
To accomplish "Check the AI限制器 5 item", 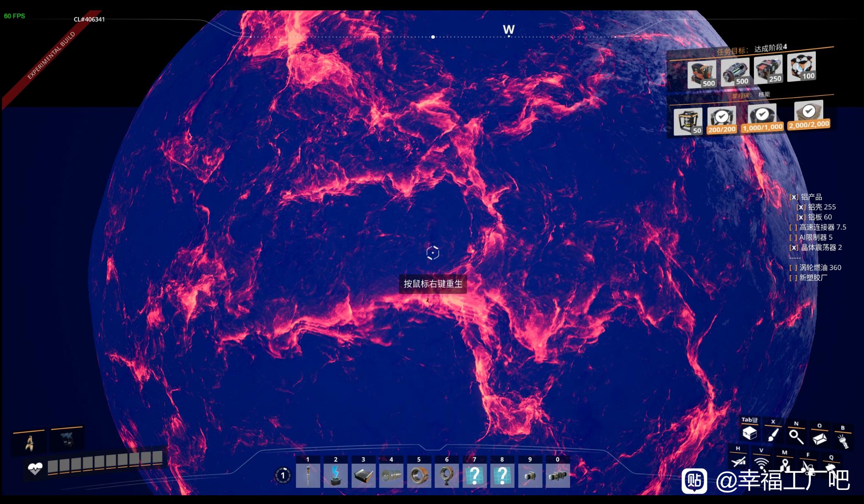I will pyautogui.click(x=793, y=237).
